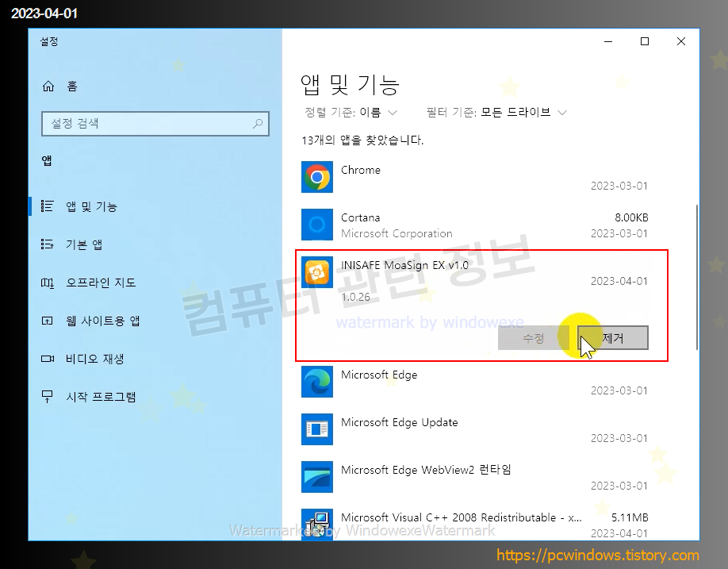
Task: Click the search magnifier icon
Action: [258, 124]
